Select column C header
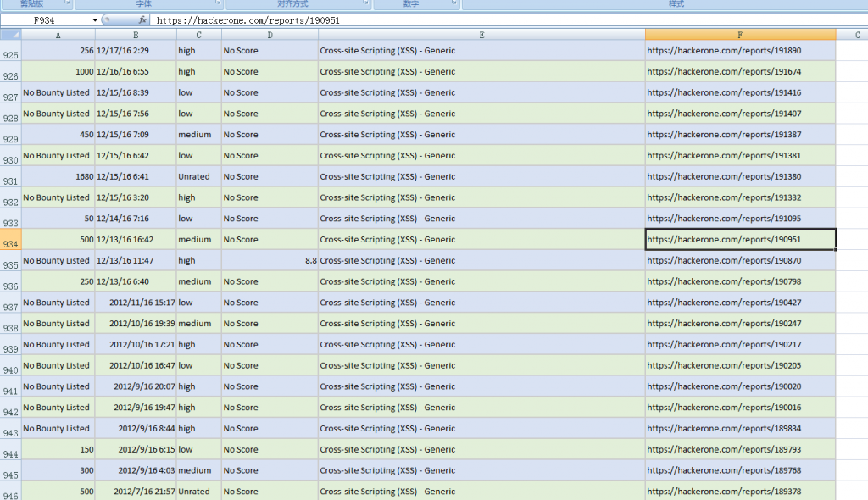Screen dimensions: 868x500 [198, 35]
